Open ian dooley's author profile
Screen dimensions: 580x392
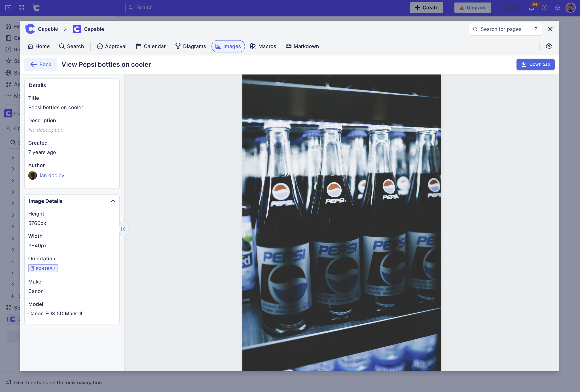[52, 175]
